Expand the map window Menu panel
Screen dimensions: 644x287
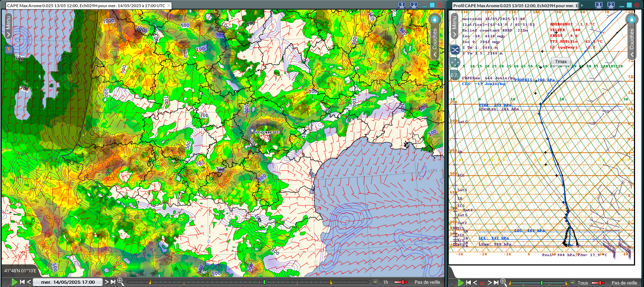pyautogui.click(x=8, y=26)
